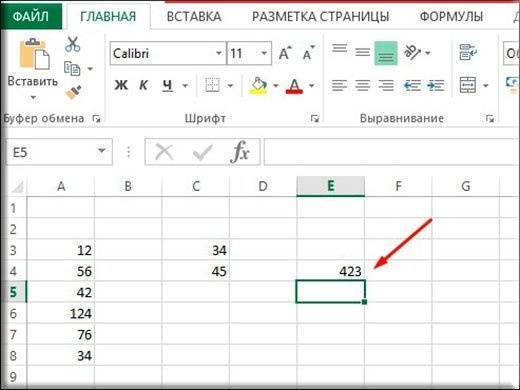
Task: Apply the fill color bucket icon
Action: 259,86
